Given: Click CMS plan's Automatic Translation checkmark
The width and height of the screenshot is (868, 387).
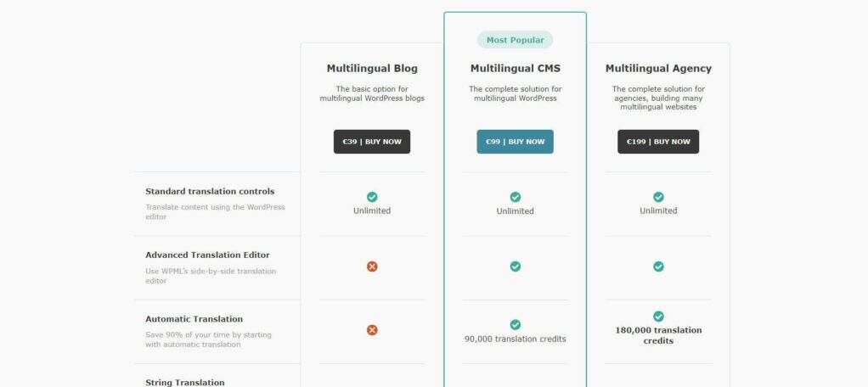Looking at the screenshot, I should pyautogui.click(x=515, y=325).
